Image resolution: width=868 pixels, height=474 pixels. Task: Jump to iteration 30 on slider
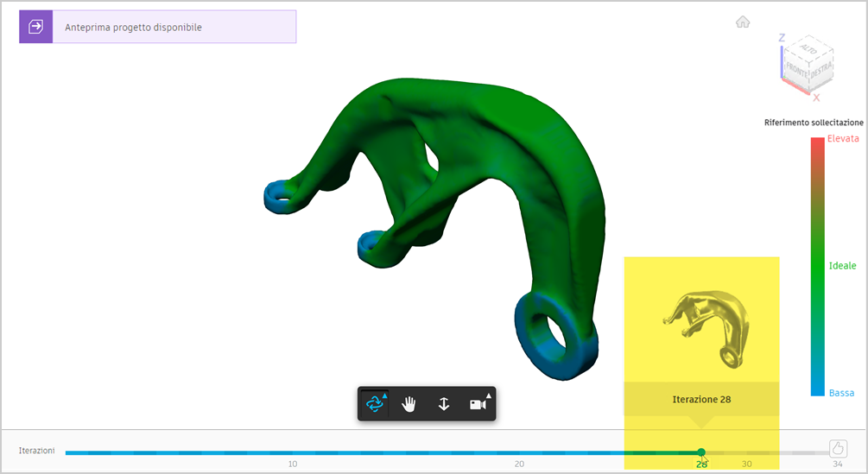[x=747, y=464]
